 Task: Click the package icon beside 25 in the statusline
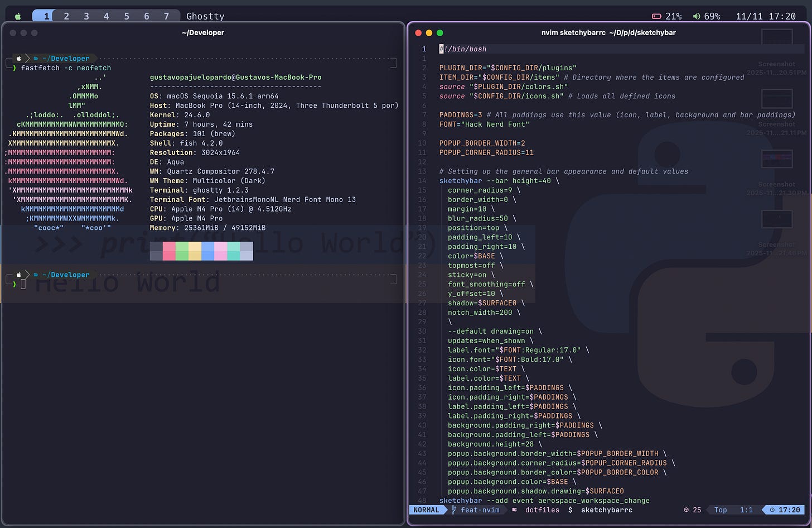click(x=686, y=510)
